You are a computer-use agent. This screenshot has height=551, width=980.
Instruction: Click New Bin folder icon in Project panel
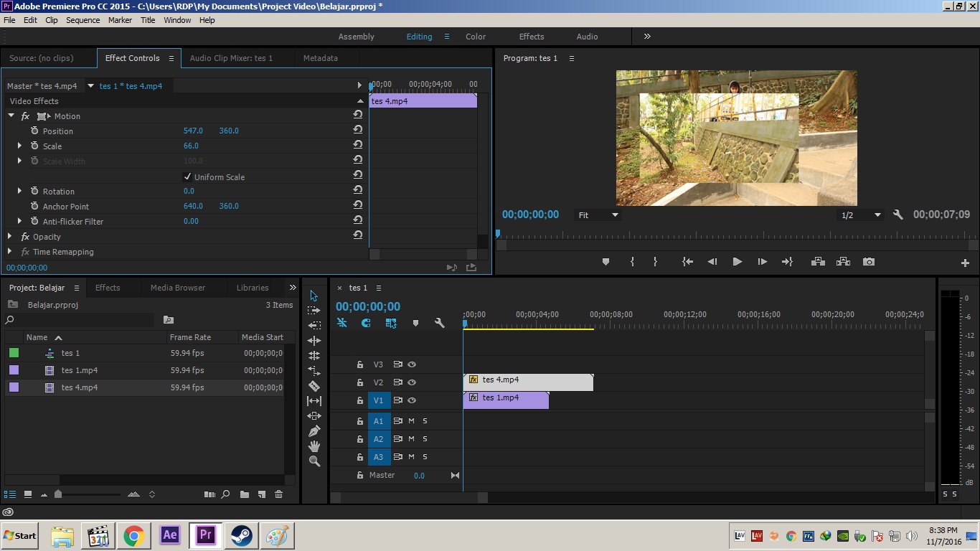point(245,494)
